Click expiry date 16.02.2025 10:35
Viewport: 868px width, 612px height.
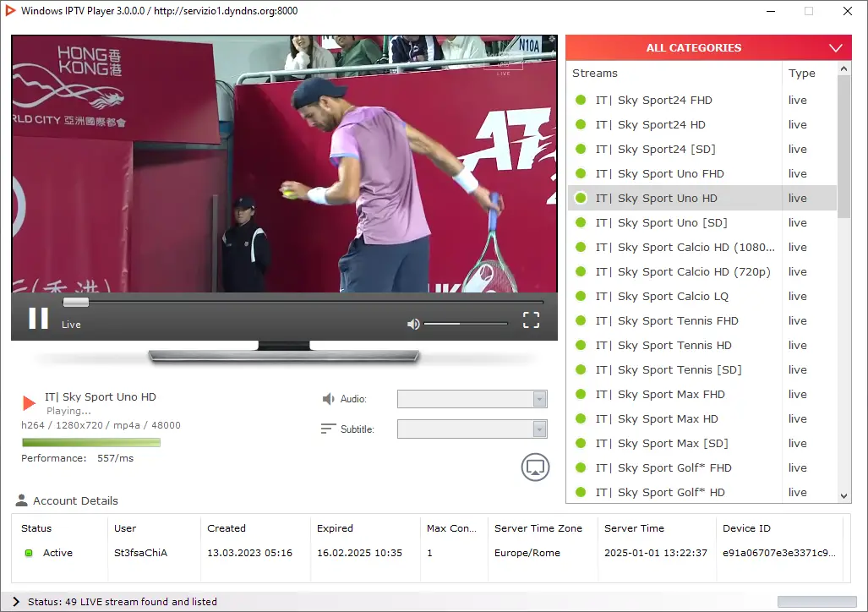tap(359, 553)
